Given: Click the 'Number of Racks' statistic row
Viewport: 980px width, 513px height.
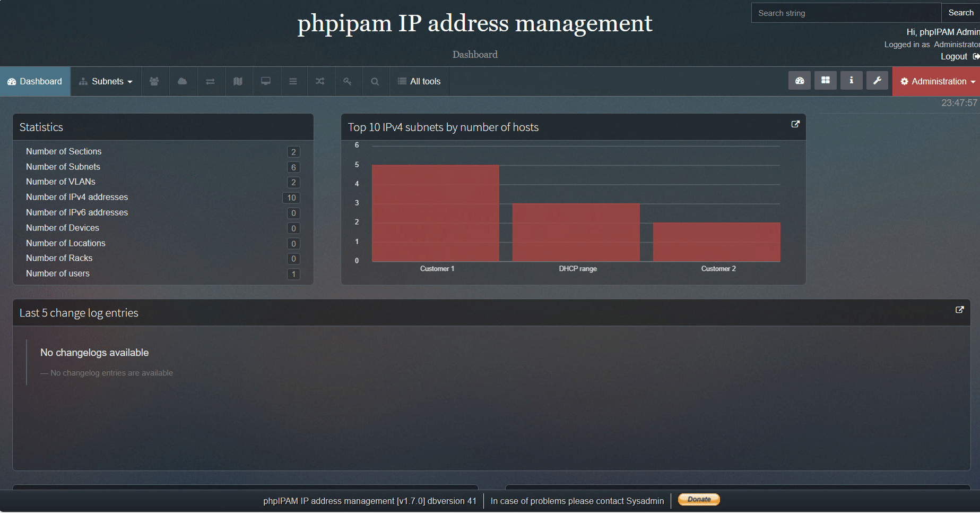Looking at the screenshot, I should point(163,259).
